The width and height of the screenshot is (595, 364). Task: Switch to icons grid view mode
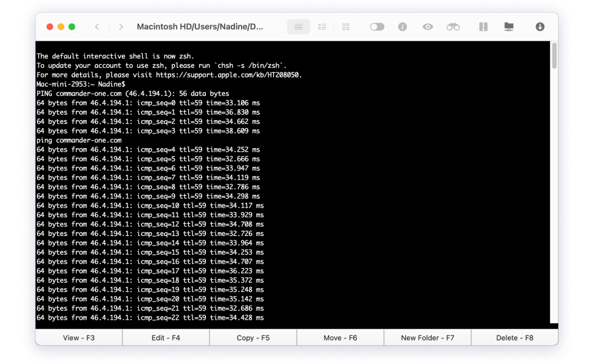coord(346,27)
